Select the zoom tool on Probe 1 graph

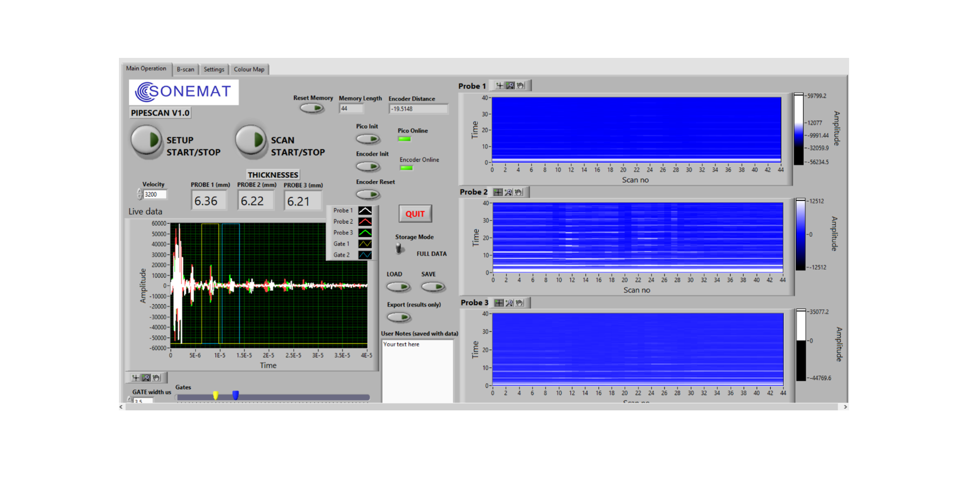(510, 86)
